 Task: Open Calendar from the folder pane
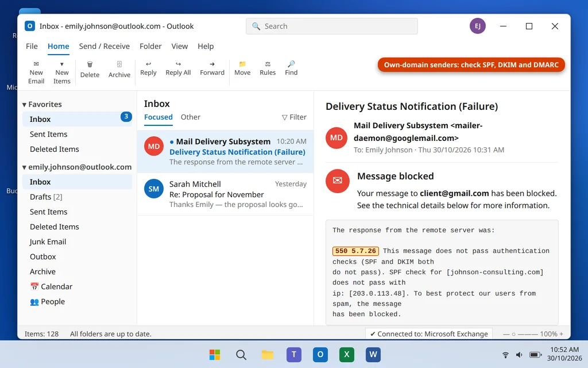[x=77, y=286]
